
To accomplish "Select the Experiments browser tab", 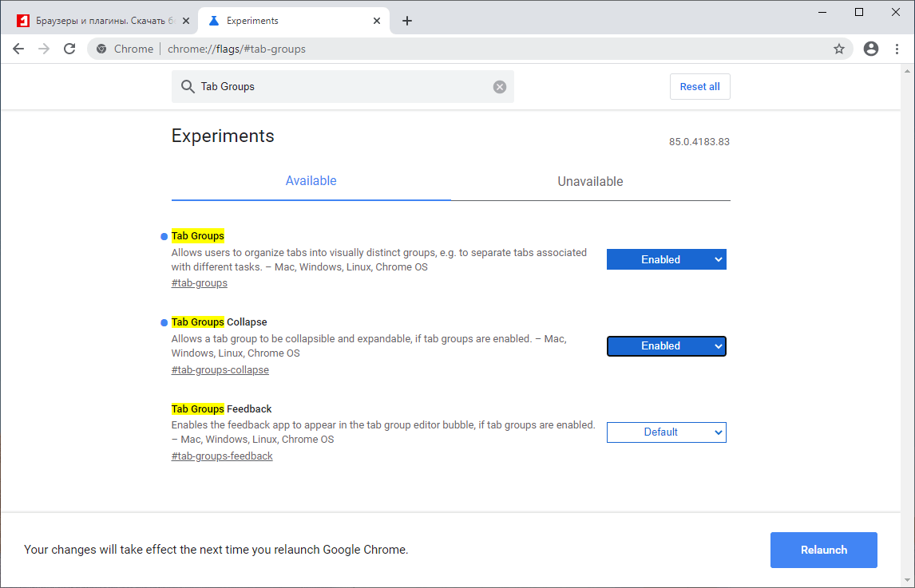I will 287,21.
